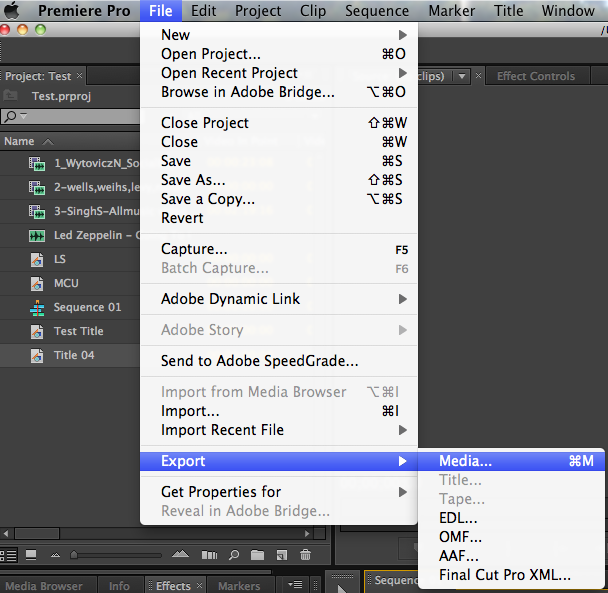Switch Project panel to Icon View
The width and height of the screenshot is (608, 593).
(31, 555)
